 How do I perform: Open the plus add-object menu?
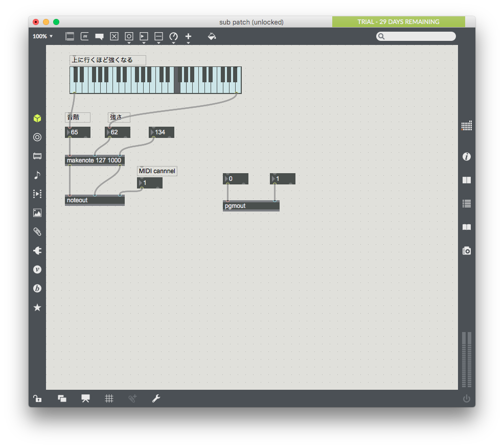pyautogui.click(x=188, y=36)
